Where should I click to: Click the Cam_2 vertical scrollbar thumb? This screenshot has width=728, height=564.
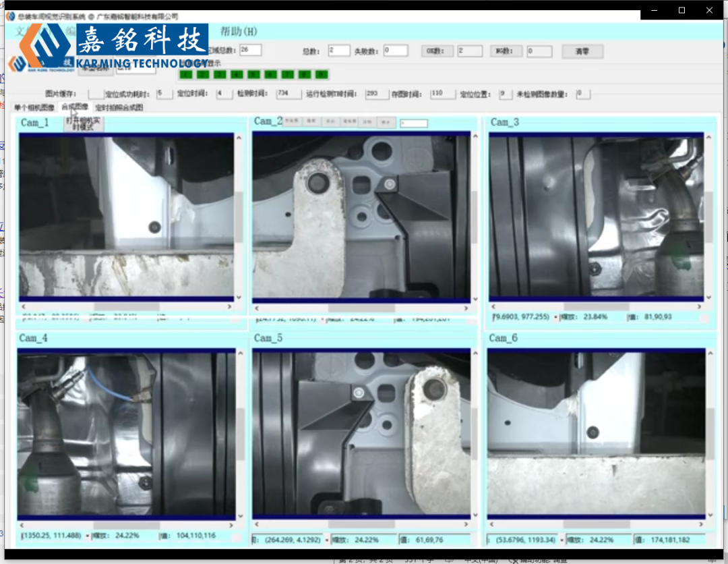[475, 217]
